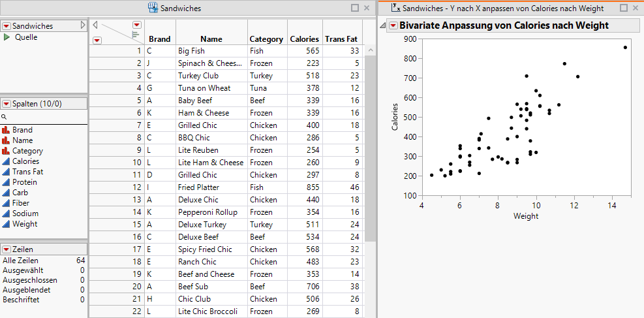The height and width of the screenshot is (318, 644).
Task: Select the Brand column in Spalten list
Action: tap(22, 130)
